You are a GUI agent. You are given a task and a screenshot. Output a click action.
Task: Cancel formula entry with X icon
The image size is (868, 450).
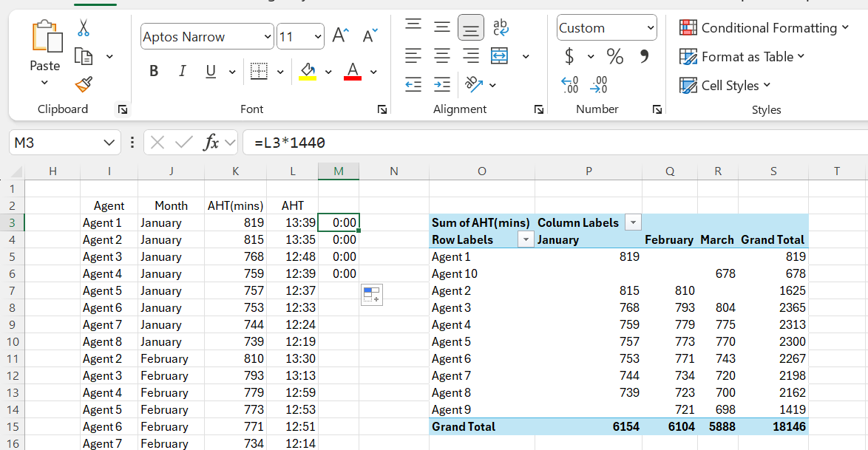tap(157, 143)
